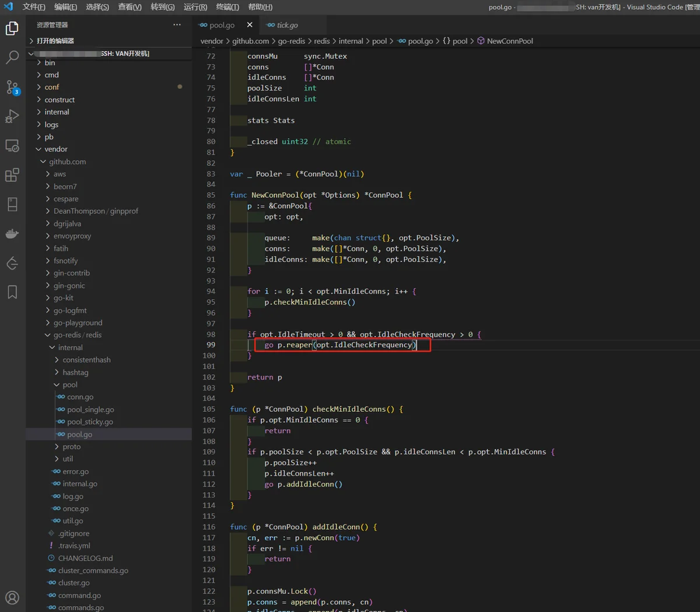Open the 终端(T) menu
Image resolution: width=700 pixels, height=612 pixels.
(228, 7)
